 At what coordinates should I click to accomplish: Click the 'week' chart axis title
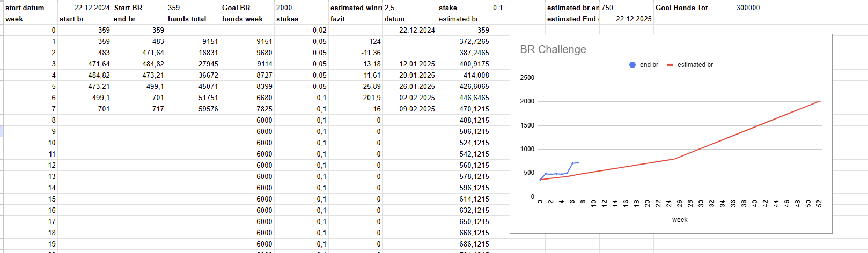click(680, 220)
